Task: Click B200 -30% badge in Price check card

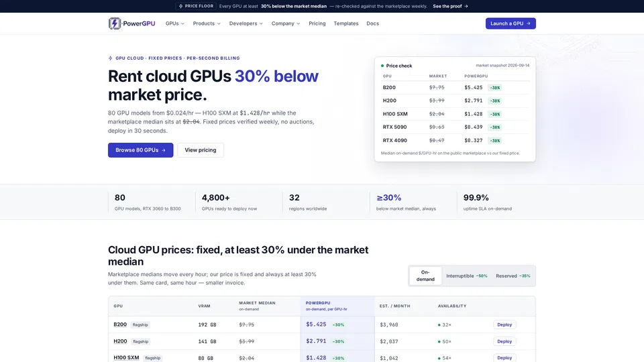Action: tap(495, 88)
